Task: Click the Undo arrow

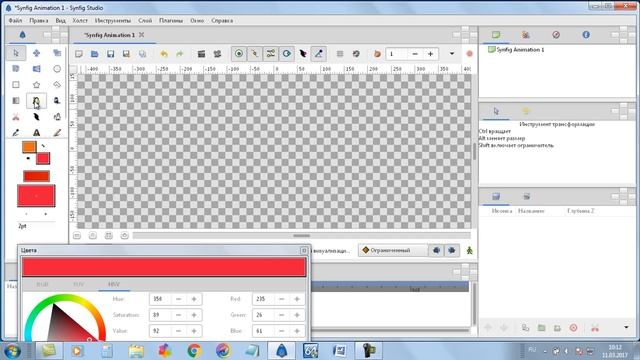Action: click(x=164, y=54)
